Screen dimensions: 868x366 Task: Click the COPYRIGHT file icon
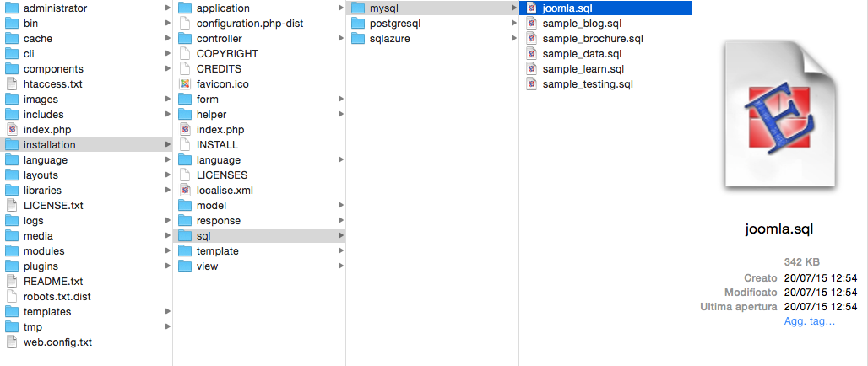(185, 54)
